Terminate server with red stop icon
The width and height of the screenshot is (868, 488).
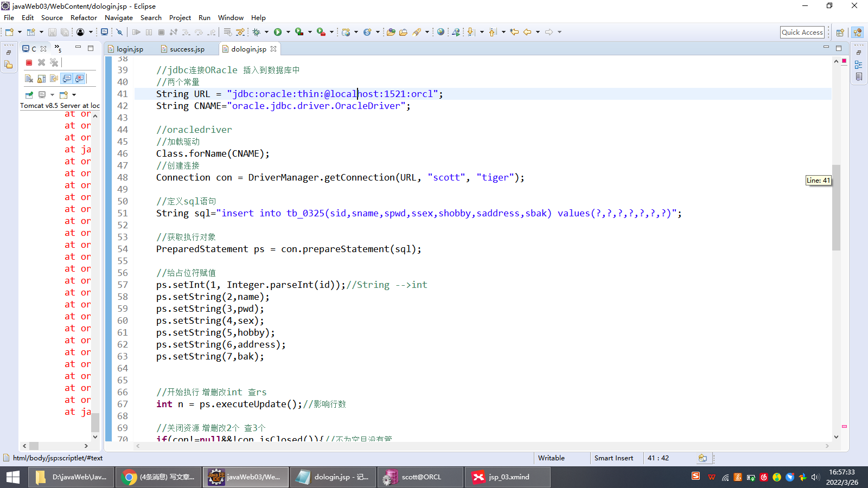coord(29,62)
